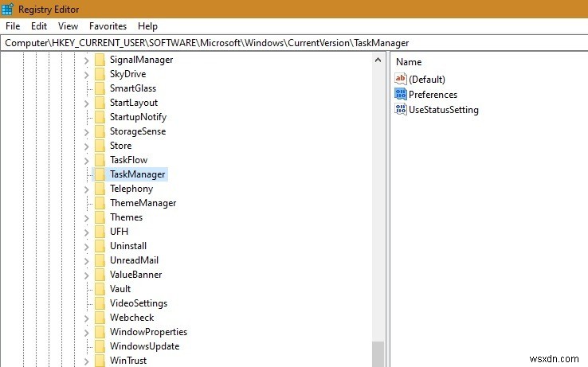Click the SmartGlass folder icon
This screenshot has width=588, height=367.
100,88
